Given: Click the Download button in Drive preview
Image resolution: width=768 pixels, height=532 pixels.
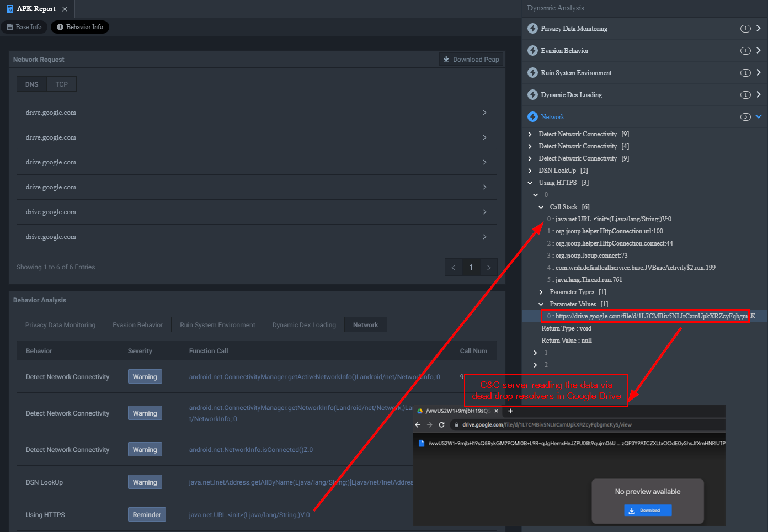Looking at the screenshot, I should (x=648, y=510).
